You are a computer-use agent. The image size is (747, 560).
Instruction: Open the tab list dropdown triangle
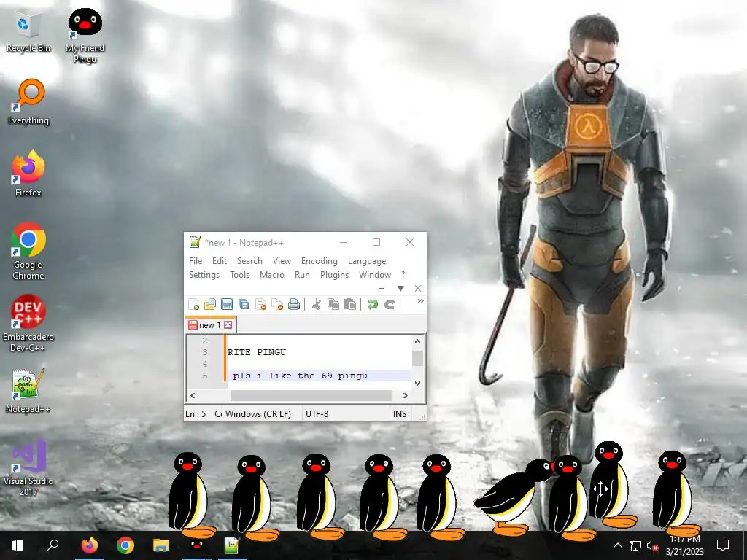pos(400,288)
